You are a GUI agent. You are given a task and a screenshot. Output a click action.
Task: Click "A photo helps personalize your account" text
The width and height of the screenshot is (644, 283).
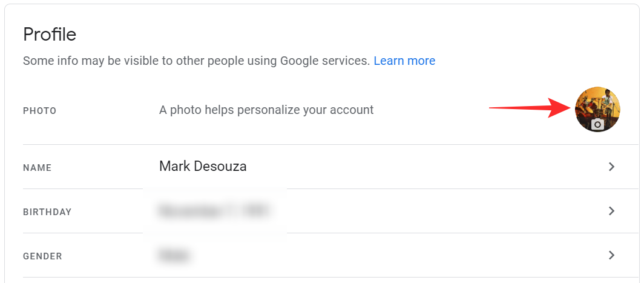click(x=266, y=110)
